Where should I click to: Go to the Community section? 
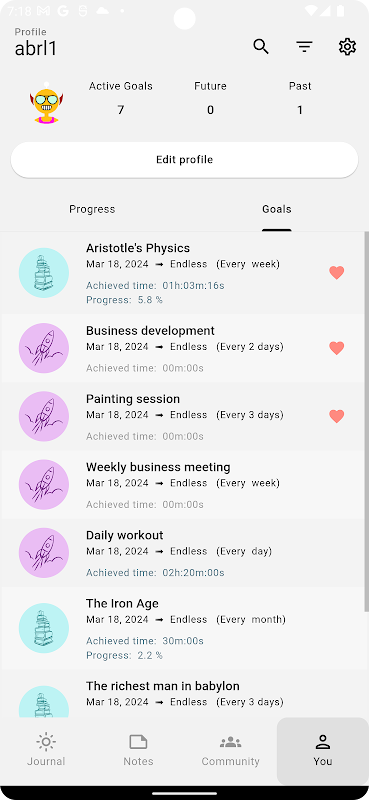230,751
